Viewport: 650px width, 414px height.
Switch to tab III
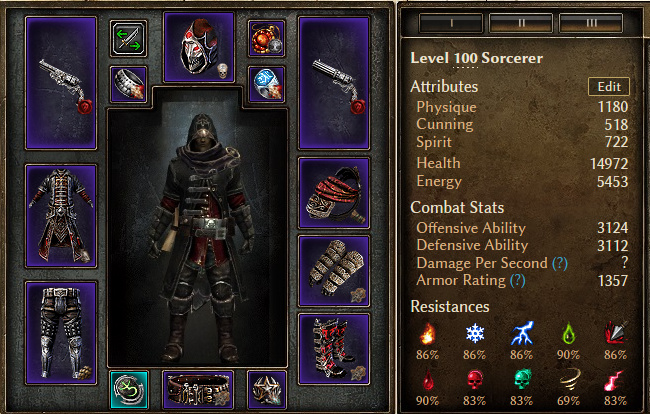click(591, 23)
